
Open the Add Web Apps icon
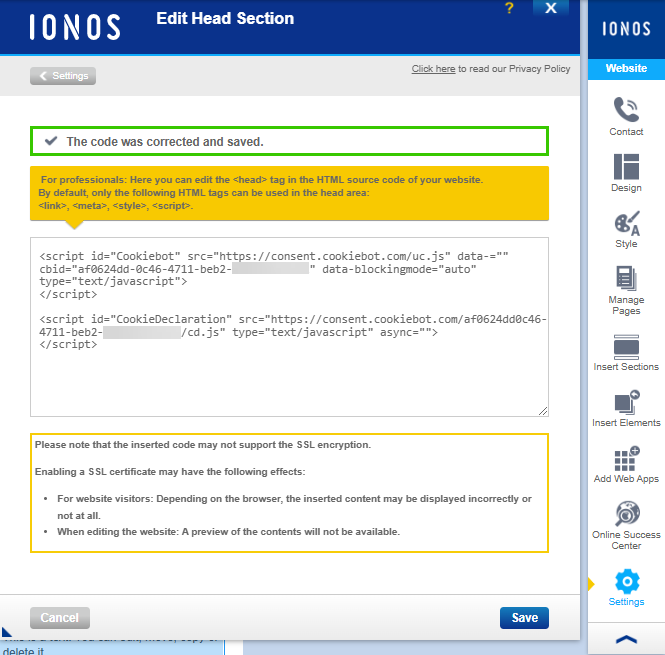click(x=626, y=458)
